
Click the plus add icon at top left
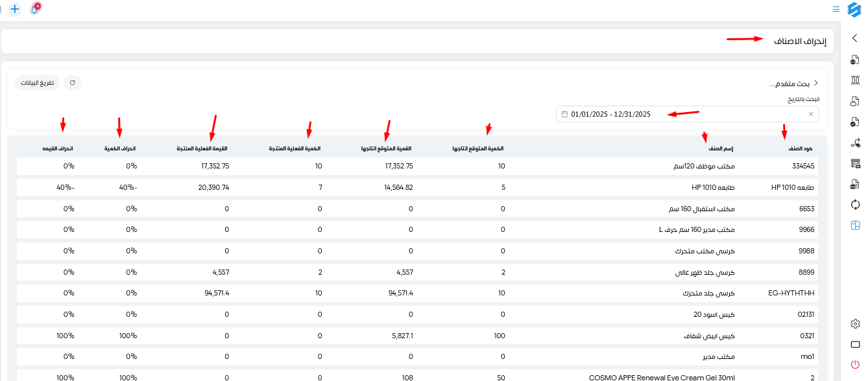(x=14, y=10)
